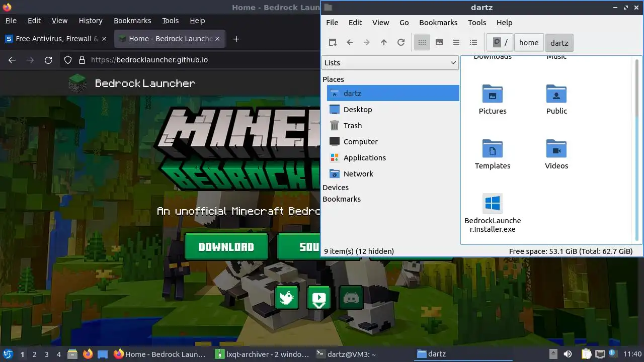644x362 pixels.
Task: Switch to detailed list view
Action: (x=473, y=43)
